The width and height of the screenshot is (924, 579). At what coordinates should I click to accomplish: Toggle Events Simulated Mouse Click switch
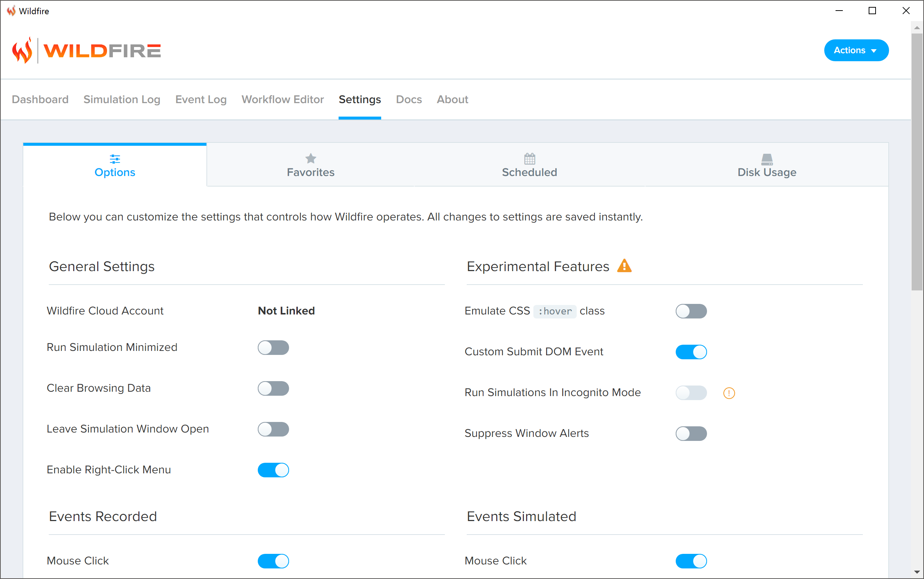(x=691, y=561)
